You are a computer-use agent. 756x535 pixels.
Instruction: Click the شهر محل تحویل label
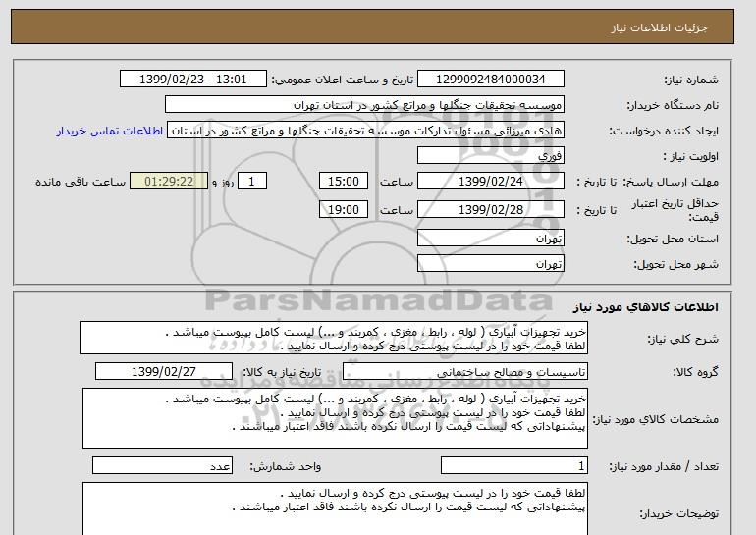[675, 264]
